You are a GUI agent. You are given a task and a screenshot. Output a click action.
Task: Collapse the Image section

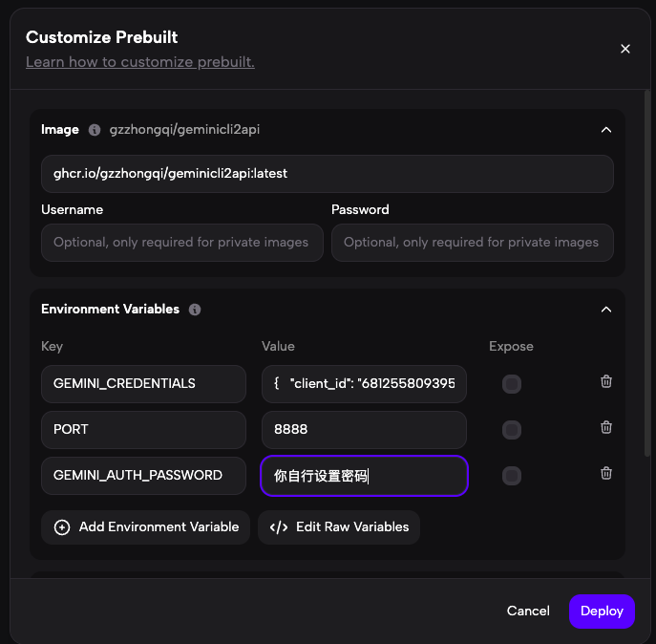tap(605, 129)
